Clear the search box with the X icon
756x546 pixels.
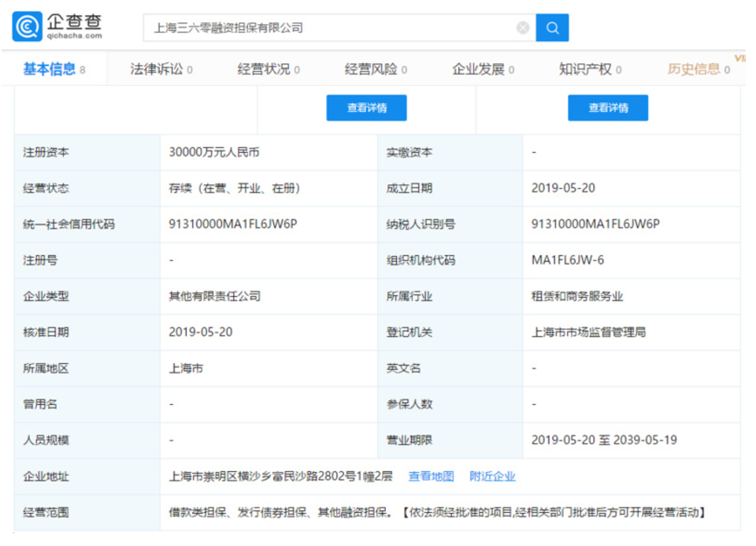[523, 28]
